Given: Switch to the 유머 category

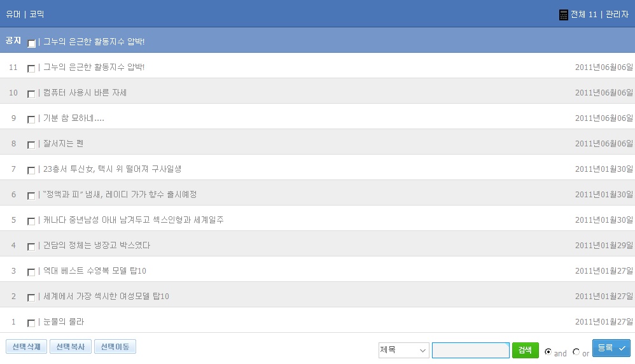Looking at the screenshot, I should (x=13, y=14).
